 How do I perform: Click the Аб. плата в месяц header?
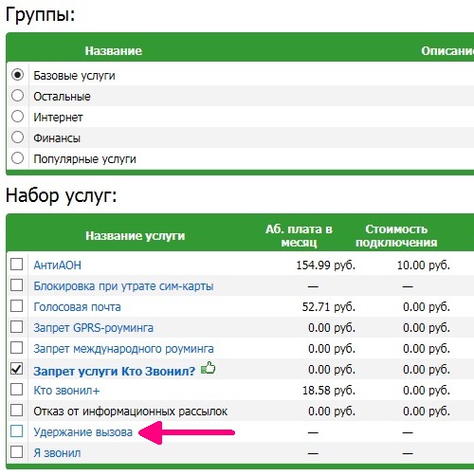click(299, 236)
